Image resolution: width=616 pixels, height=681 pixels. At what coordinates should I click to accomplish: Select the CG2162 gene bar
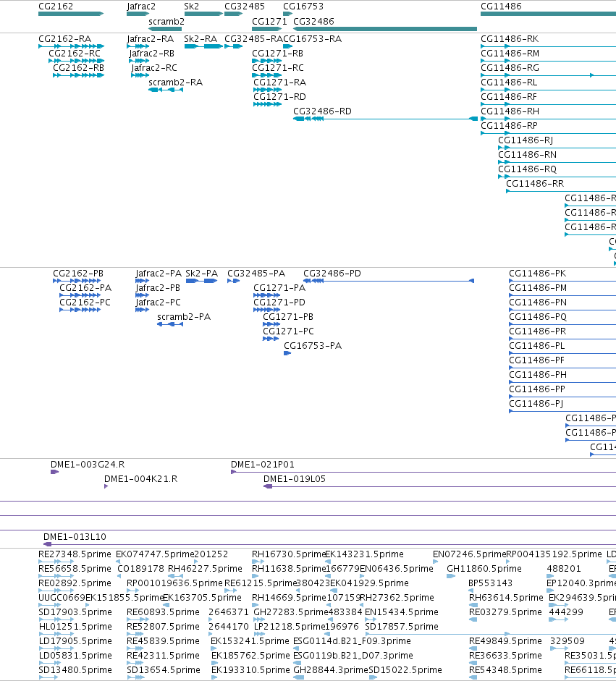pos(71,14)
